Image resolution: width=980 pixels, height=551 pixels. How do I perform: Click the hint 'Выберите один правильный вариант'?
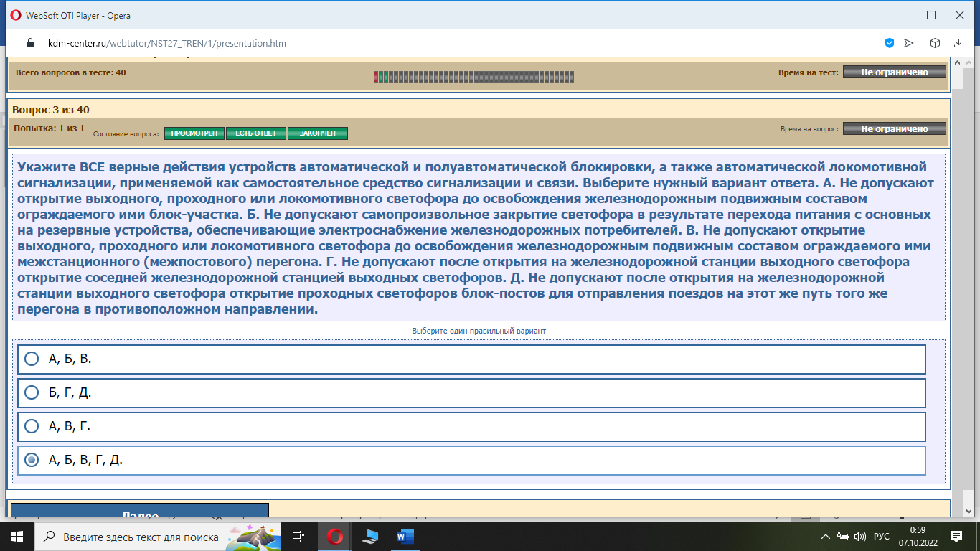pos(479,331)
